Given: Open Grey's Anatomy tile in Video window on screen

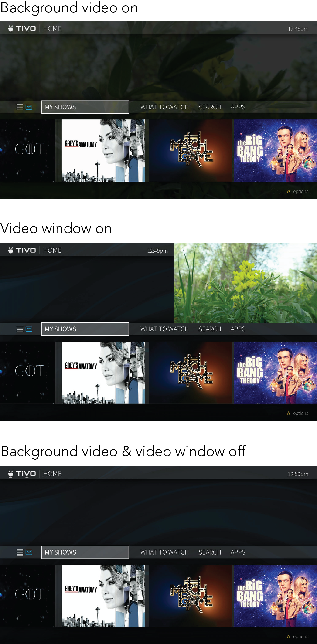Looking at the screenshot, I should tap(103, 373).
